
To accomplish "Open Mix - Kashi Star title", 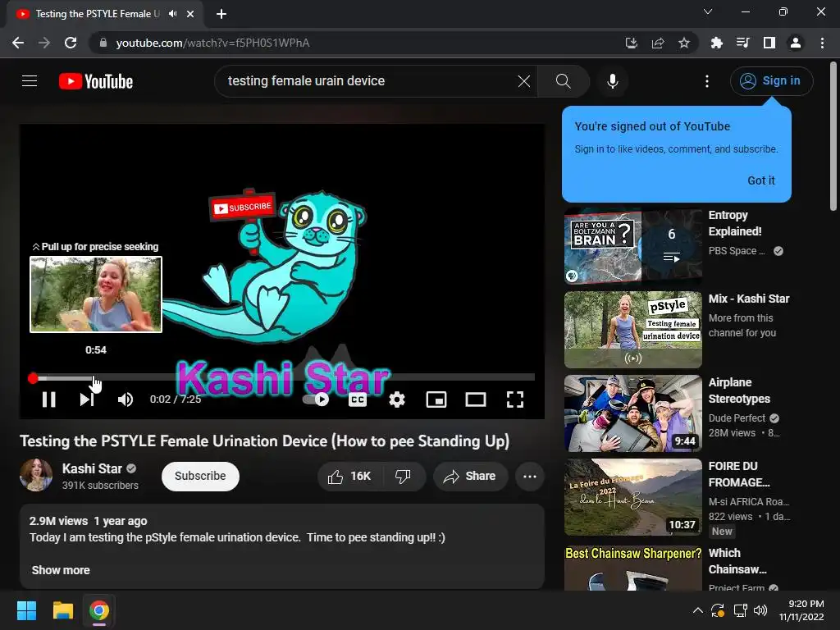I will coord(749,299).
